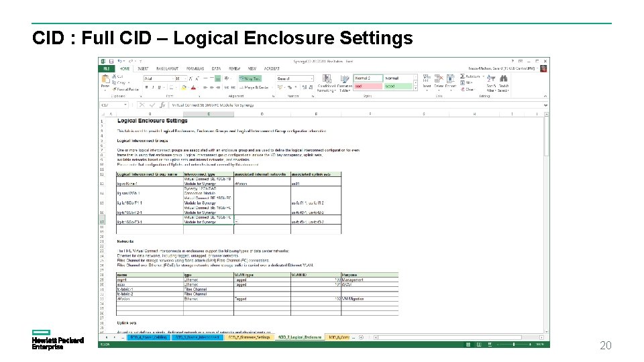Open the FILE tab

point(107,68)
